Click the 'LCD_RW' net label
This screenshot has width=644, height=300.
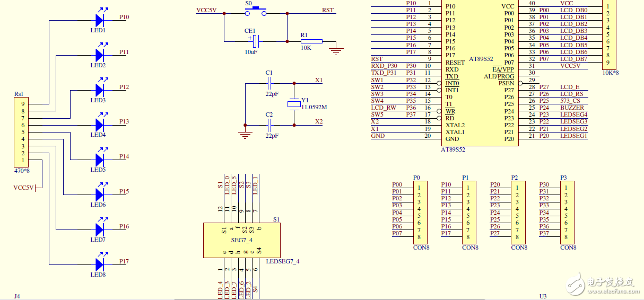coord(384,108)
